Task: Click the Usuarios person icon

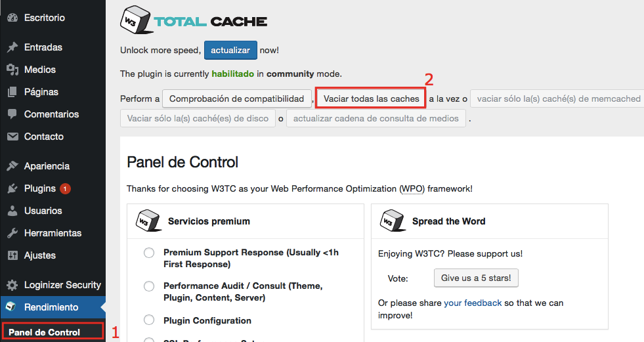Action: (x=12, y=211)
